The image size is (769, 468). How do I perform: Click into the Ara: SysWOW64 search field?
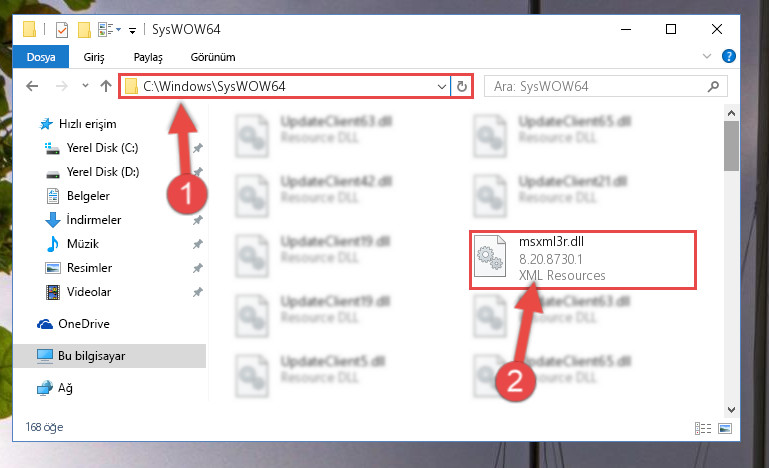(605, 86)
